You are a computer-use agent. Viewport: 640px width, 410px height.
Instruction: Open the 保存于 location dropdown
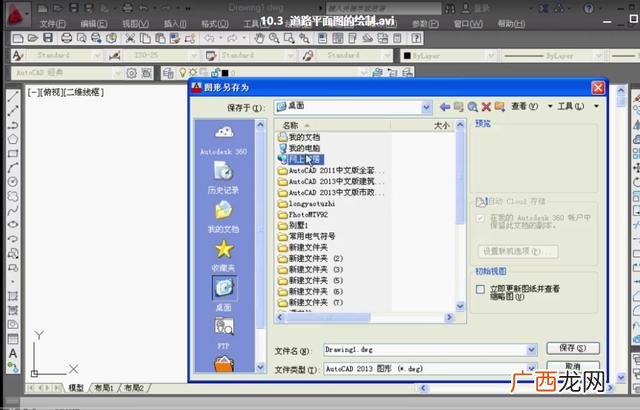pos(427,107)
